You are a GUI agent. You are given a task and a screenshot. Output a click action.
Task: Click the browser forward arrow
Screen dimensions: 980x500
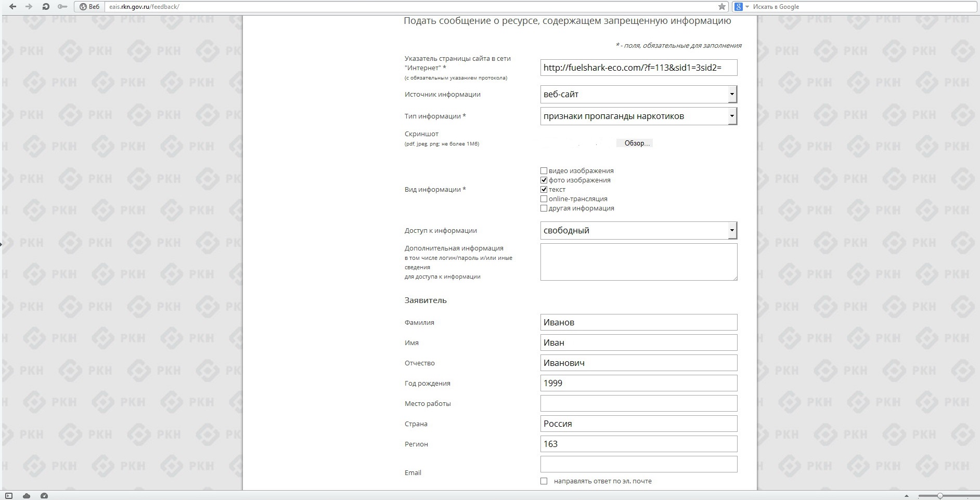[29, 7]
